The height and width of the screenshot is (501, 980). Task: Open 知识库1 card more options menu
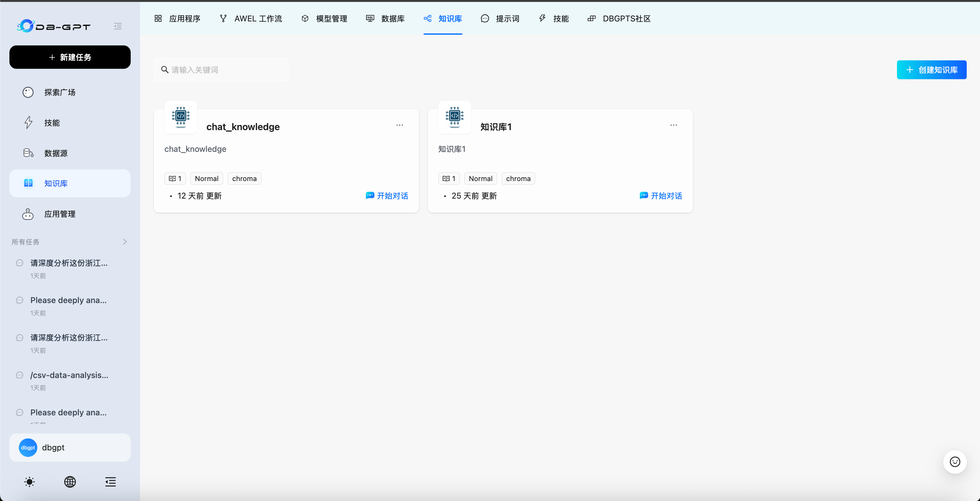[x=673, y=125]
